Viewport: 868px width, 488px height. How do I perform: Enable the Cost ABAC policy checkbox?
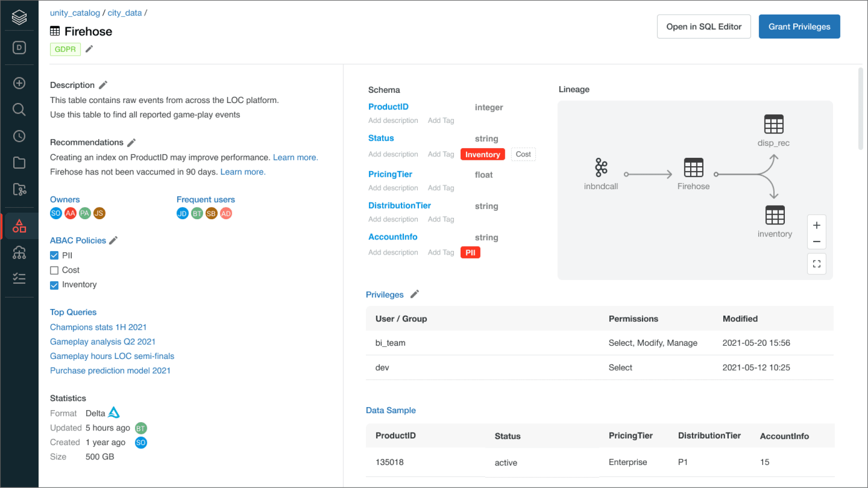54,270
